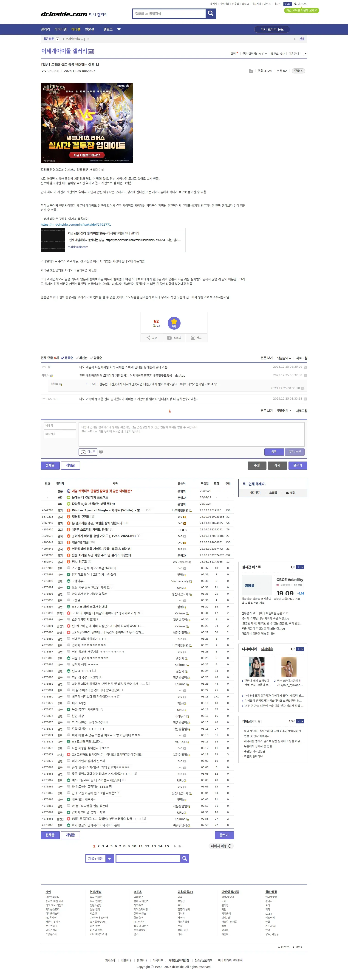This screenshot has width=348, height=980.
Task: Toggle 야간모드 in the footer
Action: coord(284,947)
